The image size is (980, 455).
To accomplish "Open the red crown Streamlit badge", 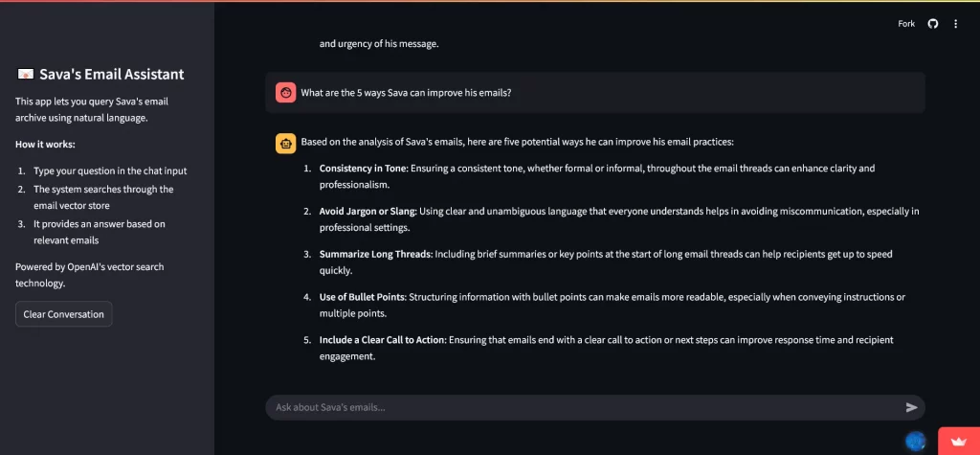I will (959, 442).
